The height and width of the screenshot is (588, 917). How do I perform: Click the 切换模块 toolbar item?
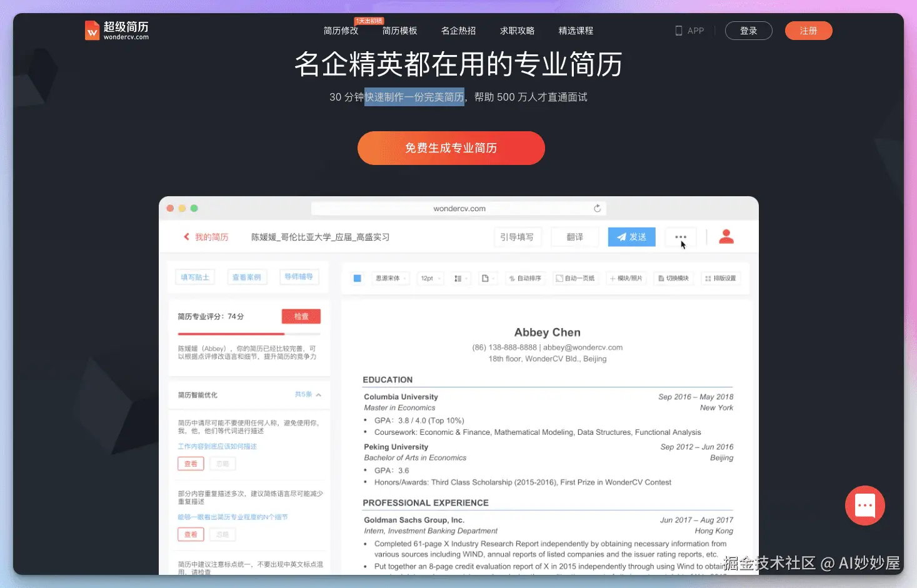tap(673, 278)
